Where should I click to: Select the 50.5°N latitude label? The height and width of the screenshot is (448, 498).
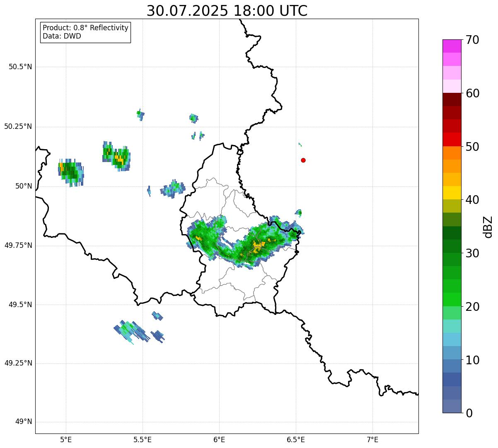[20, 67]
